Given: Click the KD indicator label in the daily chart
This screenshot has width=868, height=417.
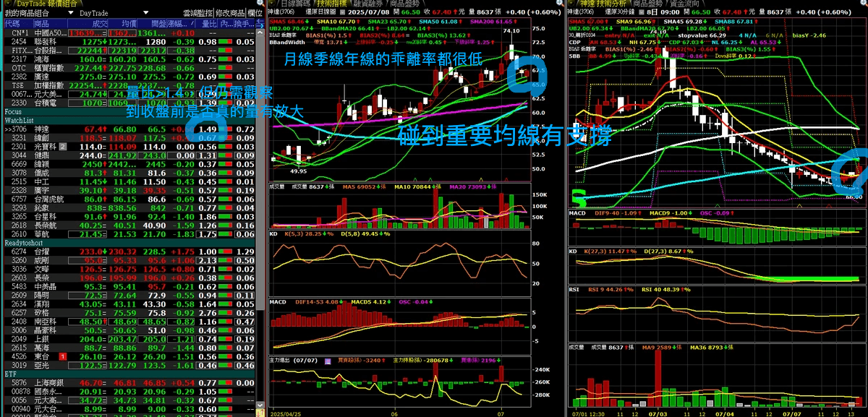Looking at the screenshot, I should [x=273, y=235].
